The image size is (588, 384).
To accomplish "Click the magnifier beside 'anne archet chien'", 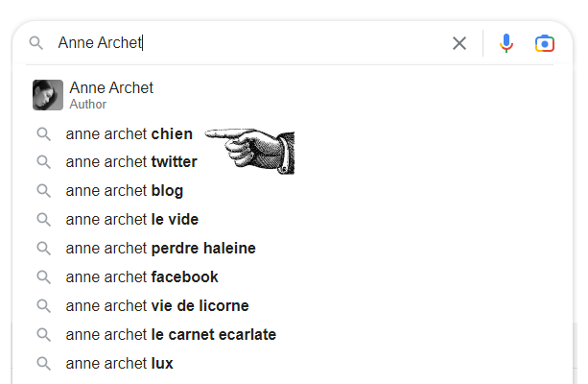I will (43, 134).
